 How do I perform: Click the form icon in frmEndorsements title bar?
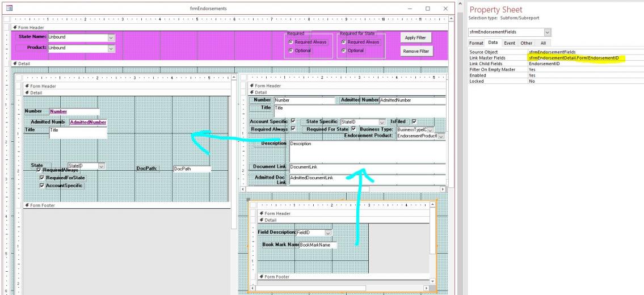coord(9,8)
